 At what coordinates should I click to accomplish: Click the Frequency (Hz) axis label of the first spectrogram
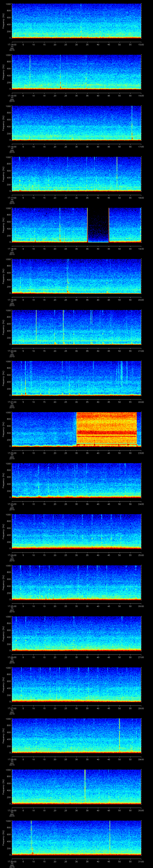point(4,21)
